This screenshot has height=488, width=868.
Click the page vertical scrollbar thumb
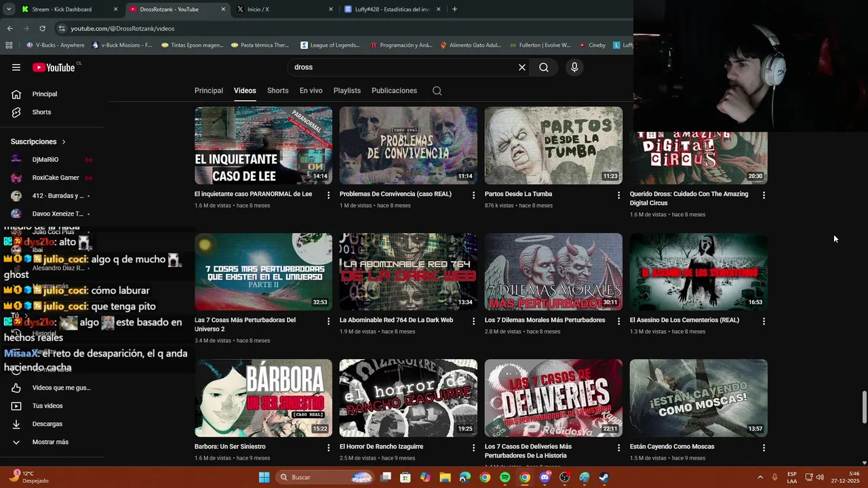coord(864,407)
